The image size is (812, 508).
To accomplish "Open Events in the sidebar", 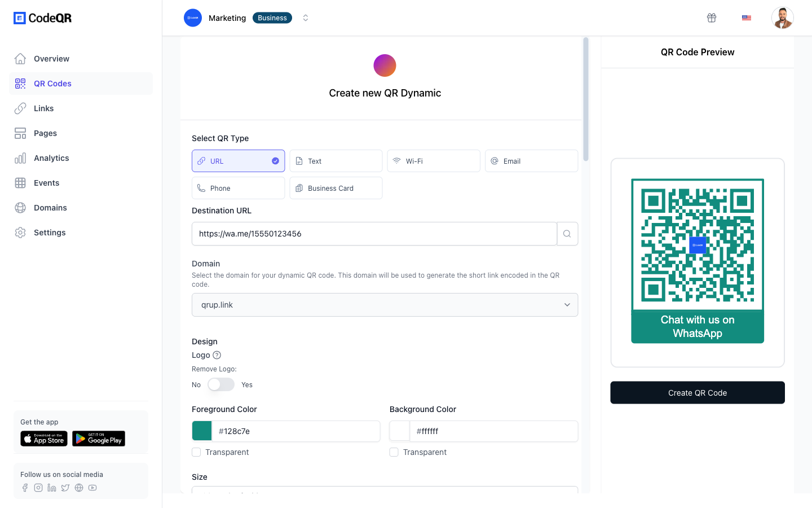I will click(81, 183).
